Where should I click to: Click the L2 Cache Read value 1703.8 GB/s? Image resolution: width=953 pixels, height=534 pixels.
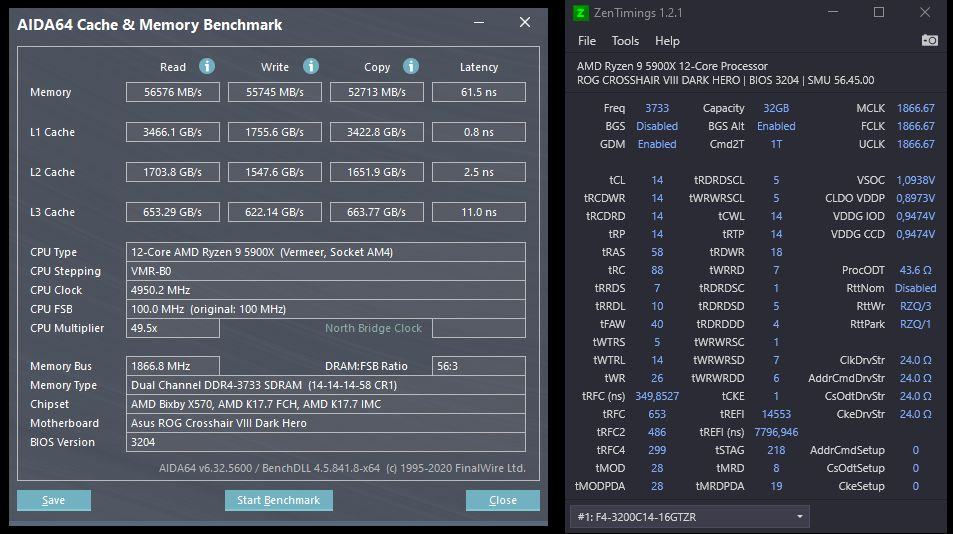click(x=173, y=172)
